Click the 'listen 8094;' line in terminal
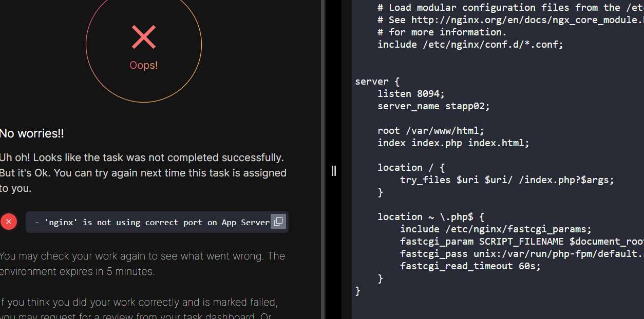644x319 pixels. (411, 94)
